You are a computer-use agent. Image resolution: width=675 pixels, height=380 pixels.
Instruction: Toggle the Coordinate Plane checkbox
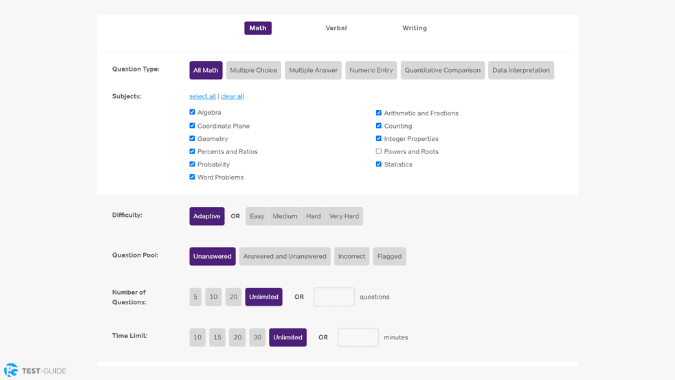tap(192, 126)
